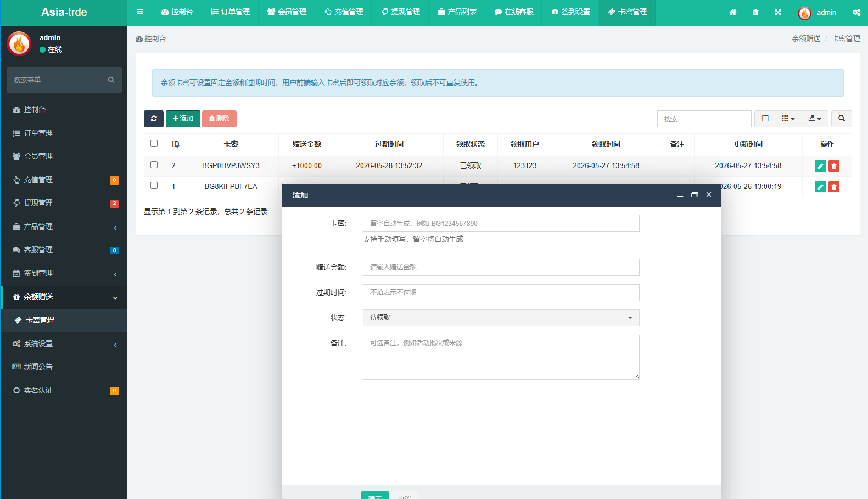Screen dimensions: 868x499
Task: Focus the 备注 textarea in dialog
Action: click(501, 357)
